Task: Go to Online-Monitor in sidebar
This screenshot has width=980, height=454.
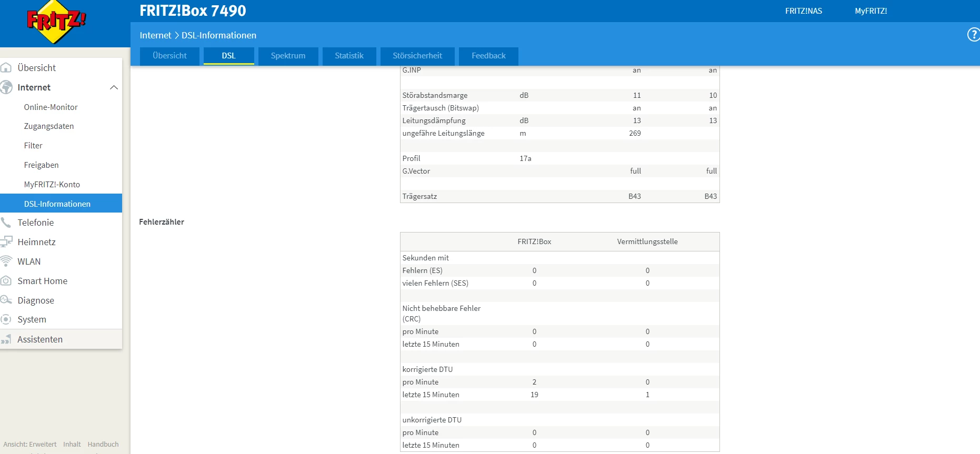Action: [51, 107]
